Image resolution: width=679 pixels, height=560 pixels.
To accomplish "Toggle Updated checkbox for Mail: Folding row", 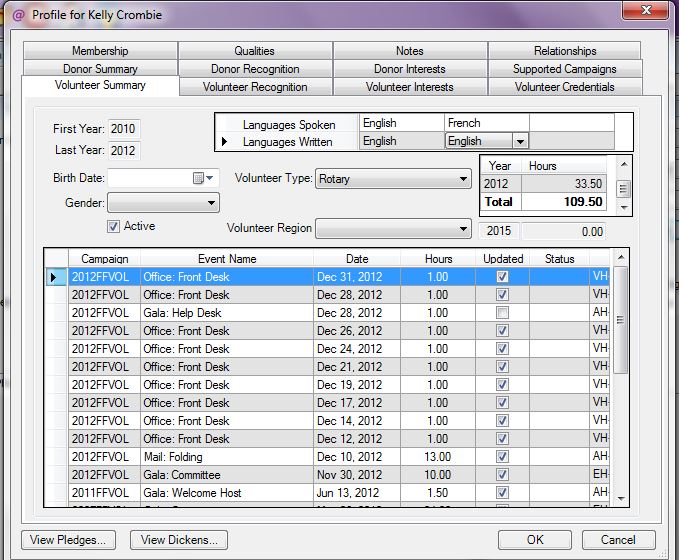I will pos(502,456).
